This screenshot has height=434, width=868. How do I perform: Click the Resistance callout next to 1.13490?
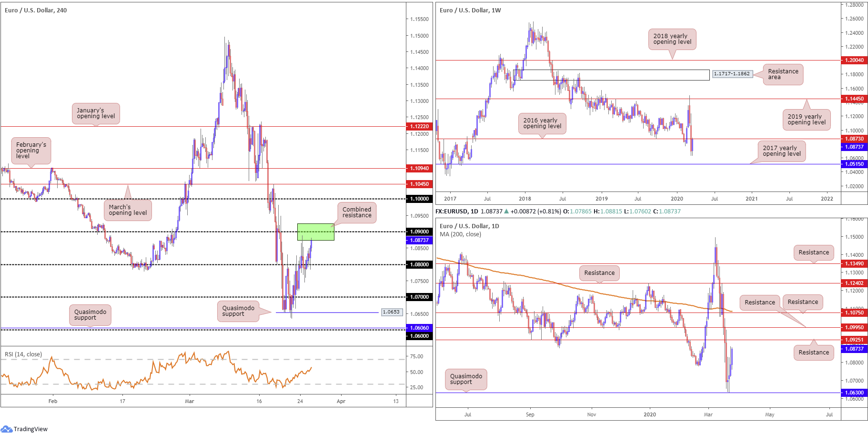click(x=814, y=252)
